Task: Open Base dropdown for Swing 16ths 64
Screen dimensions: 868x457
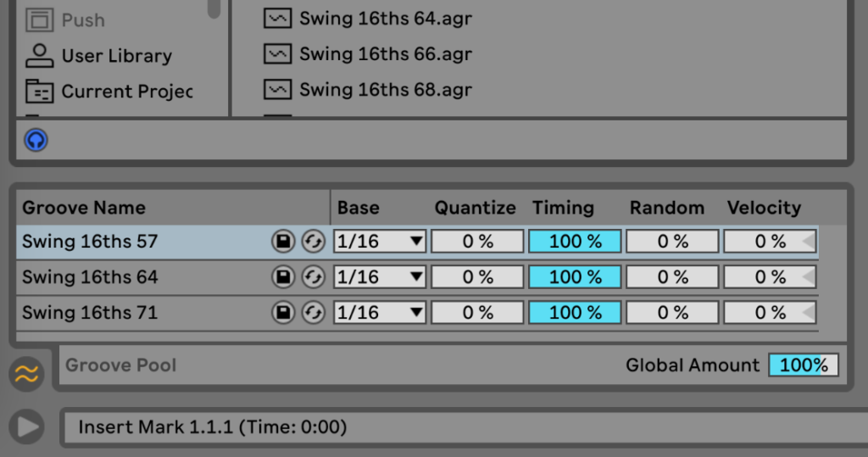Action: (x=380, y=277)
